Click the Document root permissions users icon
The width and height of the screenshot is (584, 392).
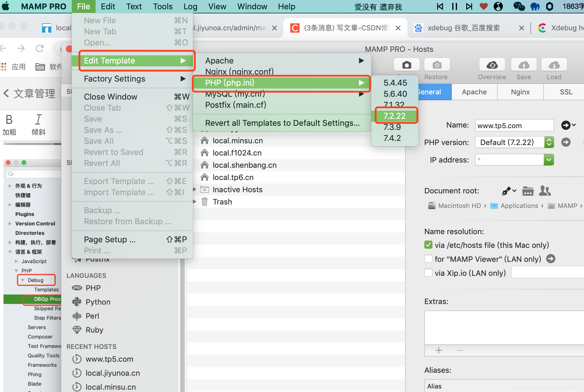tap(545, 191)
